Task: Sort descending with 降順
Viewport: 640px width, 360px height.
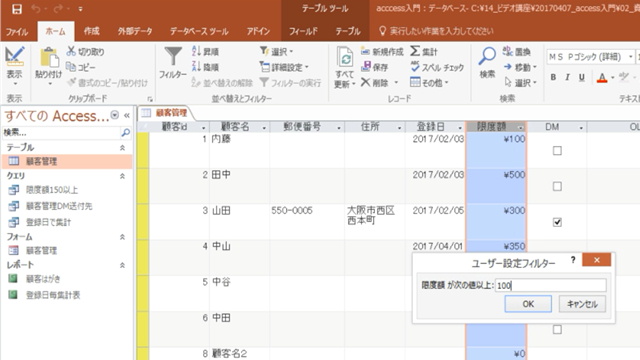Action: tap(205, 67)
